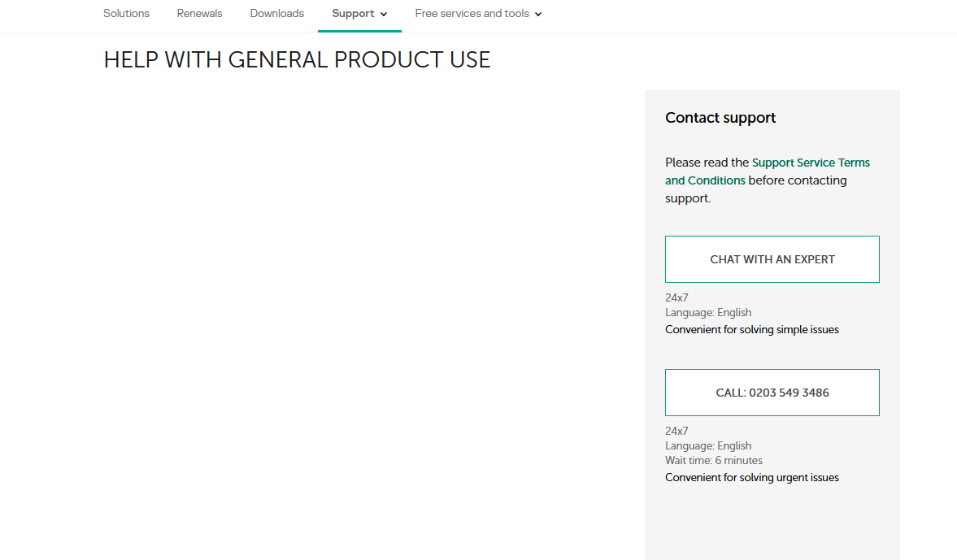Click the 'before contacting support' paragraph text
Screen dimensions: 957x560
pyautogui.click(x=797, y=180)
